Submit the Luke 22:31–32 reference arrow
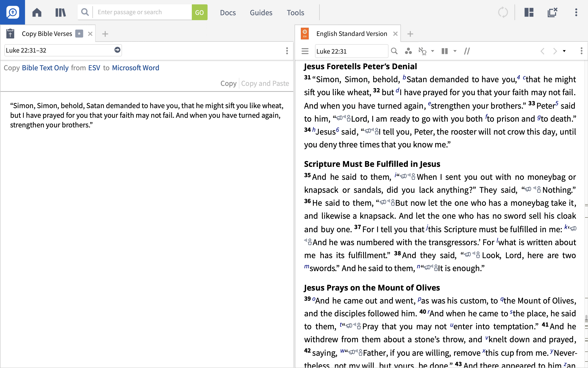Image resolution: width=588 pixels, height=368 pixels. [x=117, y=50]
